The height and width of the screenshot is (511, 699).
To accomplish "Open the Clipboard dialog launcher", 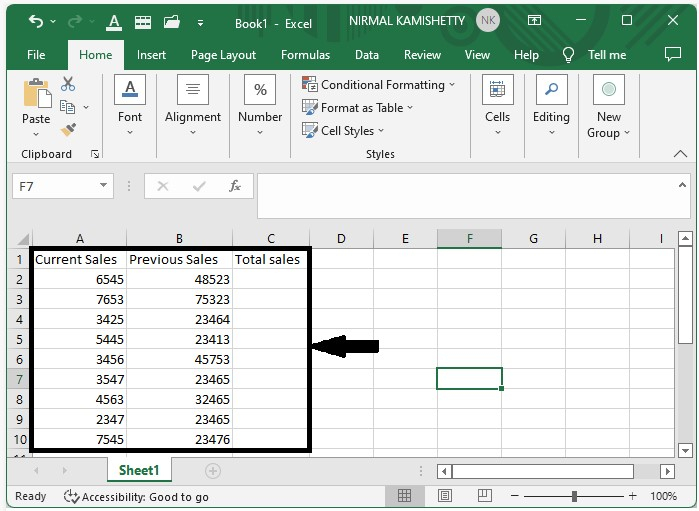I will [95, 154].
